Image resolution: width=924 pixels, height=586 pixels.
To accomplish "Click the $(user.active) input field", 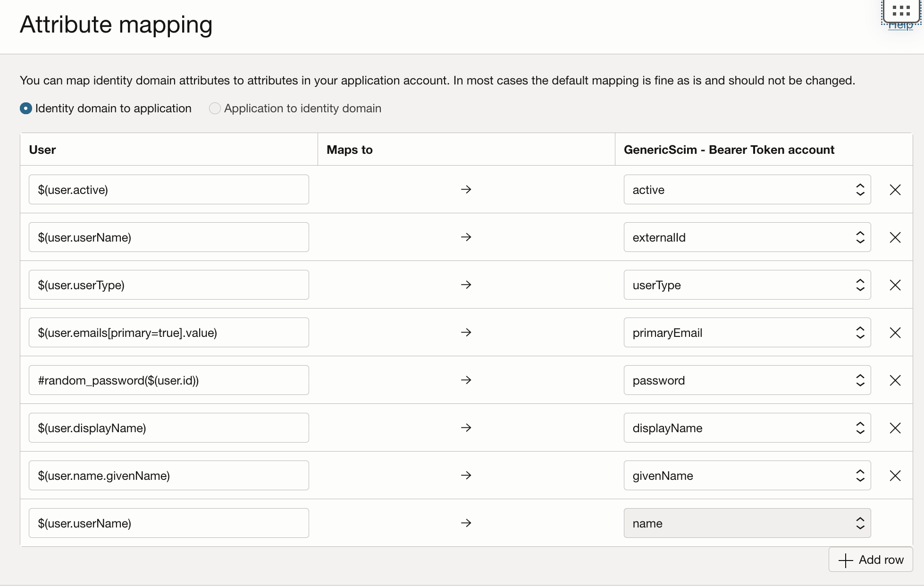I will [168, 190].
